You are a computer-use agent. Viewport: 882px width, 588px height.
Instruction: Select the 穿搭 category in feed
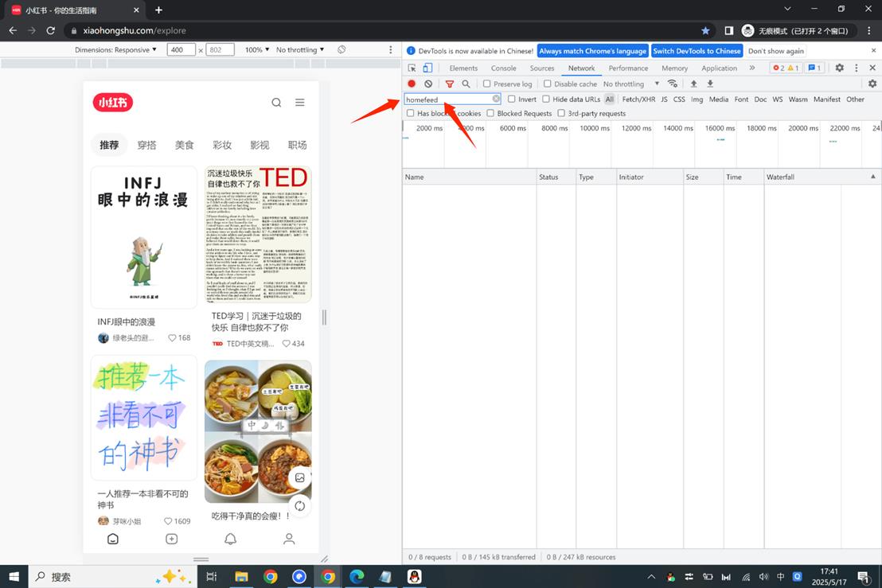click(x=146, y=145)
